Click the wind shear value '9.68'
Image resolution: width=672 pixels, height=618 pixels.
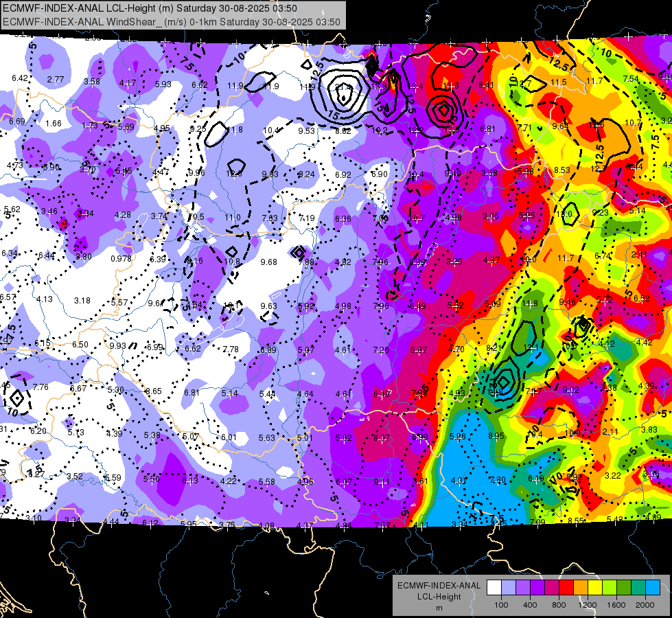[268, 262]
